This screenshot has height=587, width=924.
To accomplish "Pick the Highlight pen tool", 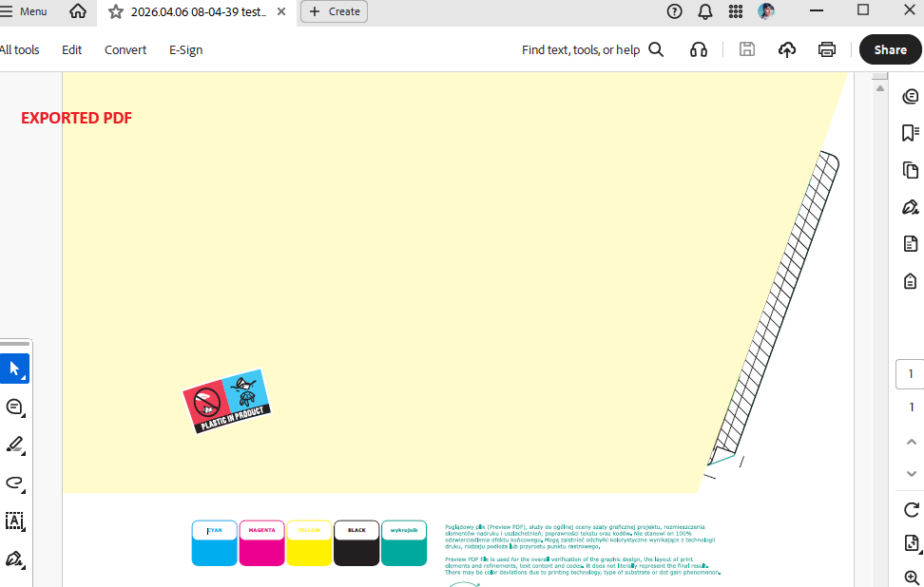I will (x=14, y=445).
